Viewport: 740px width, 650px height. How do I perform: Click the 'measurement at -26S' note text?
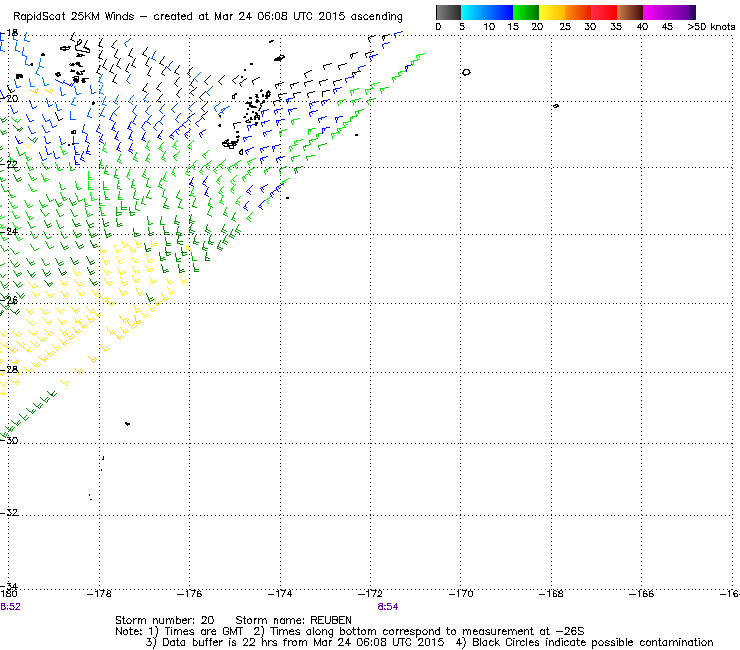(x=523, y=632)
